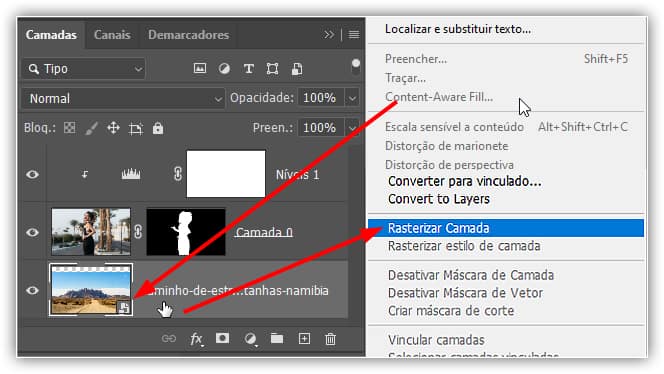Choose Desativar Máscara de Vetor
The width and height of the screenshot is (664, 374).
click(465, 293)
